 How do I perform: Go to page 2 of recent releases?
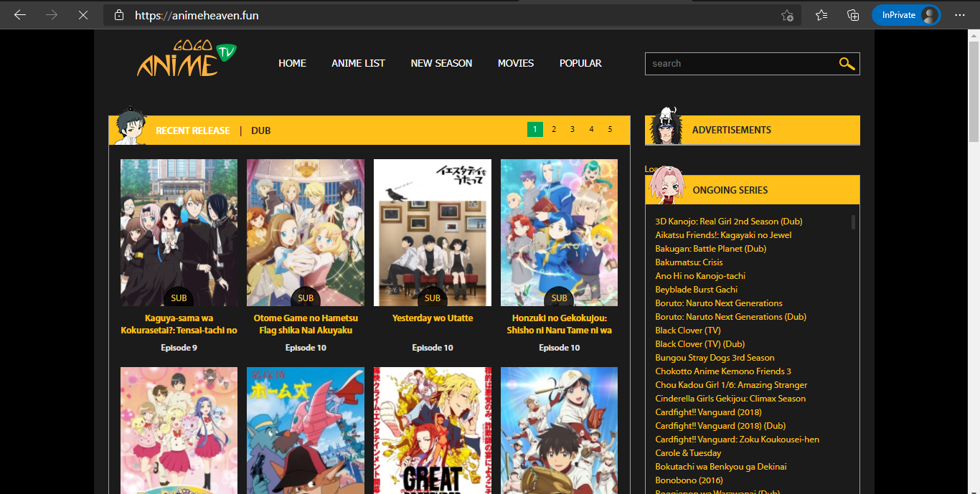(x=554, y=129)
